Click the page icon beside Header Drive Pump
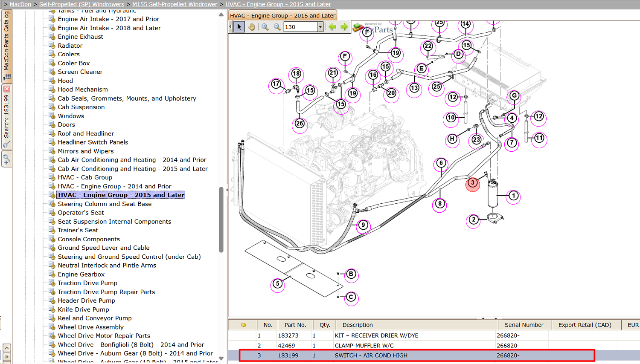640x364 pixels. click(52, 300)
